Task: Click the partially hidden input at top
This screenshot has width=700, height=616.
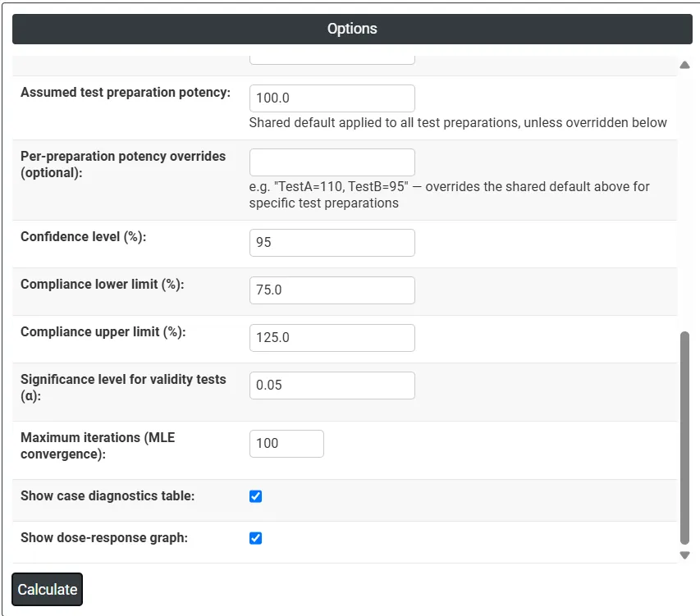Action: (x=332, y=60)
